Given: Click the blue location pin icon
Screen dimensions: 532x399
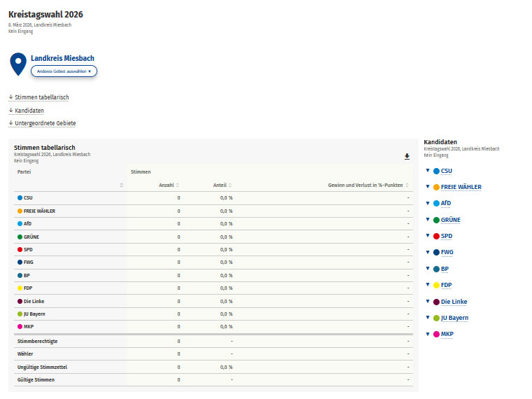Looking at the screenshot, I should pos(18,64).
